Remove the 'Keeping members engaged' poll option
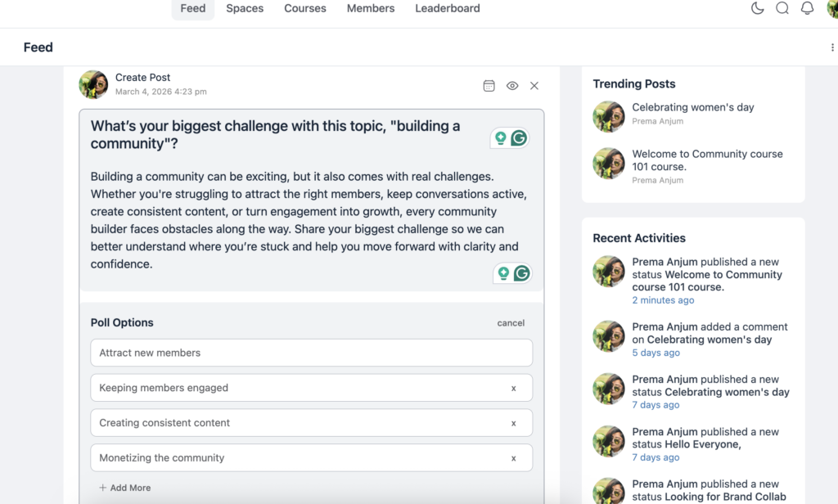Screen dimensions: 838x504 click(514, 388)
